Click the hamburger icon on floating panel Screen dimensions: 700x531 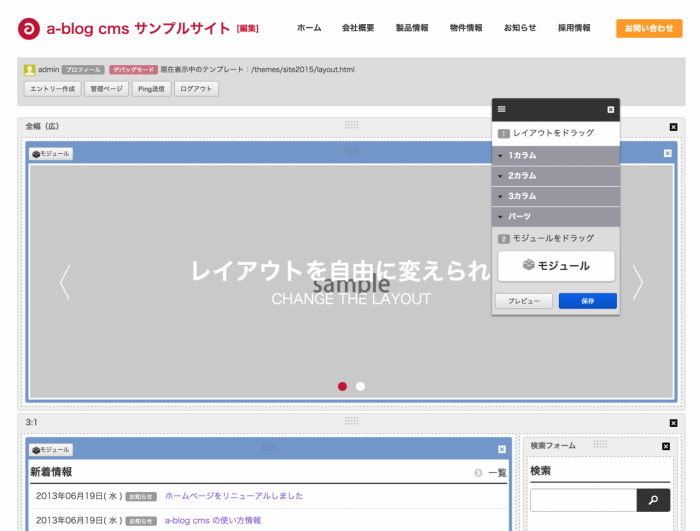(x=502, y=109)
